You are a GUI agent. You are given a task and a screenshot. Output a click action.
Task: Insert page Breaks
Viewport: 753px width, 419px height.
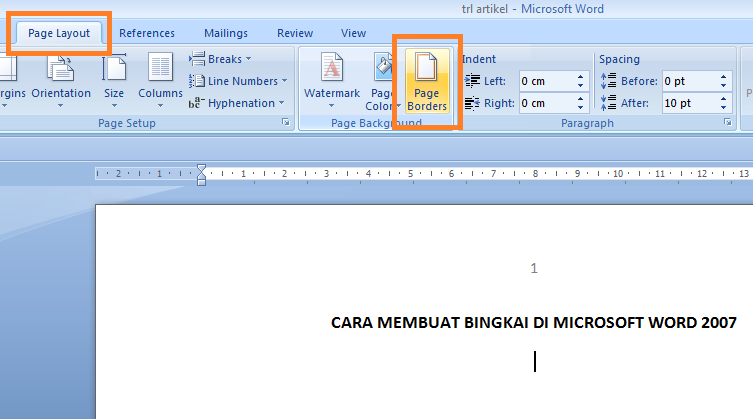click(x=220, y=59)
